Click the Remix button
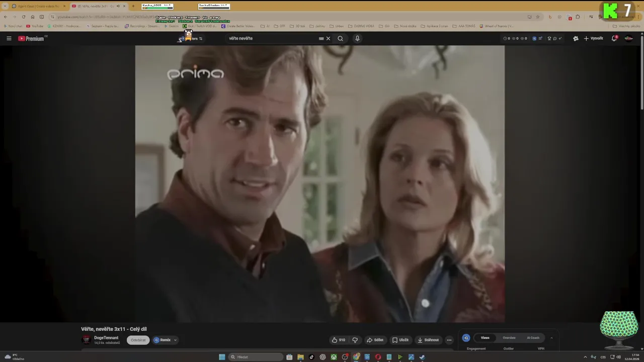This screenshot has height=362, width=644. [163, 340]
